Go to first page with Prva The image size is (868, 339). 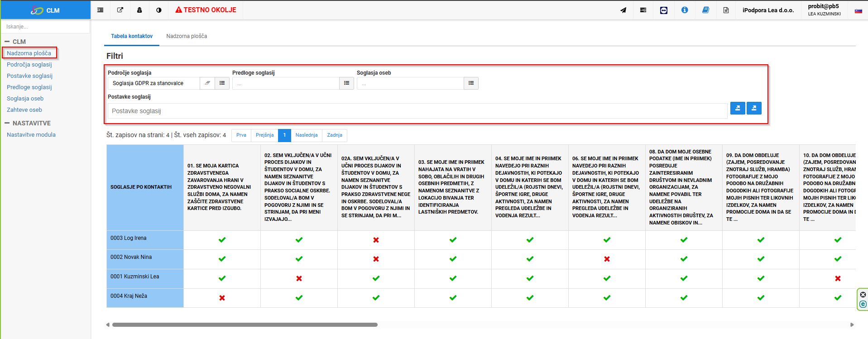pyautogui.click(x=241, y=135)
